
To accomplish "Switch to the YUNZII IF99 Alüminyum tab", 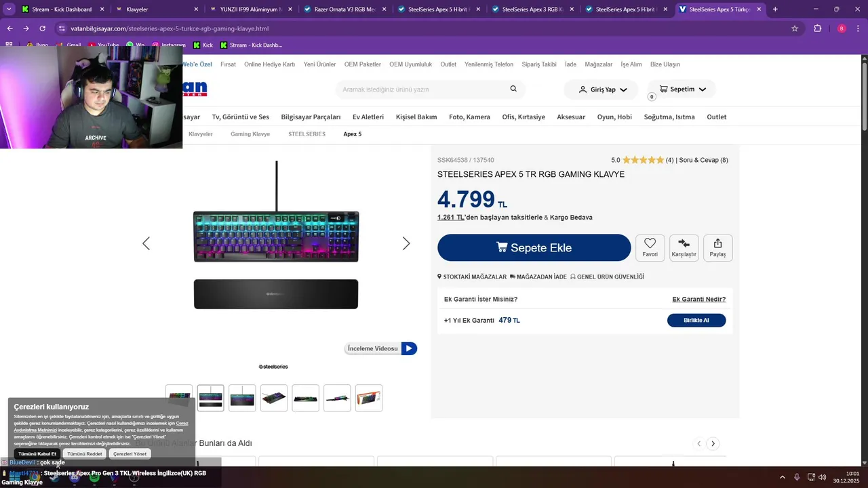I will point(250,9).
